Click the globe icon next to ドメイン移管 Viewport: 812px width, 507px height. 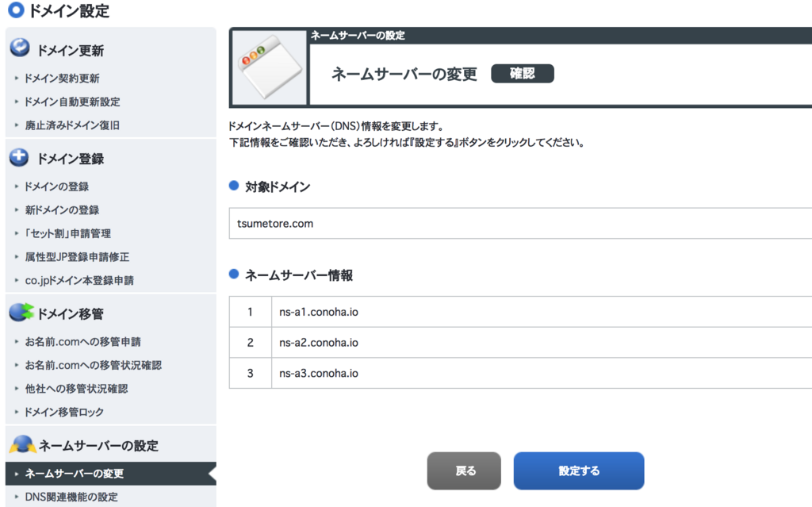coord(20,312)
